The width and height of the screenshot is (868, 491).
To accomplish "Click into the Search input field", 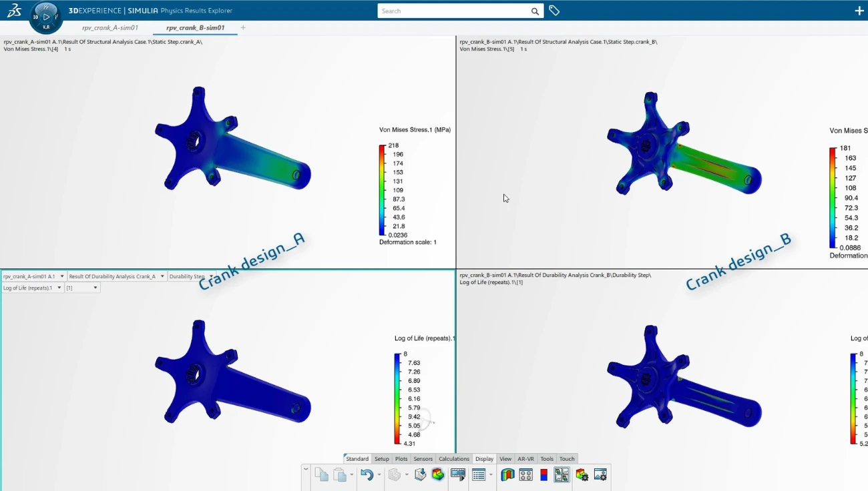I will click(x=454, y=11).
